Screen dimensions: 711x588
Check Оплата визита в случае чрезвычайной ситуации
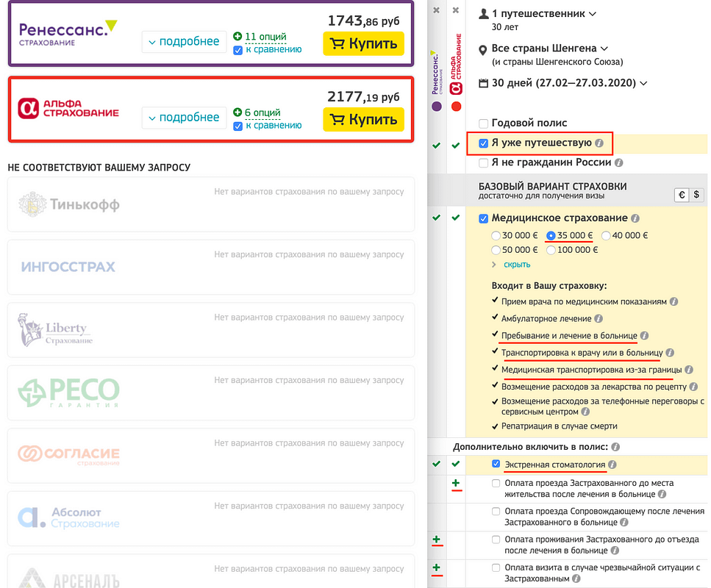(x=496, y=567)
